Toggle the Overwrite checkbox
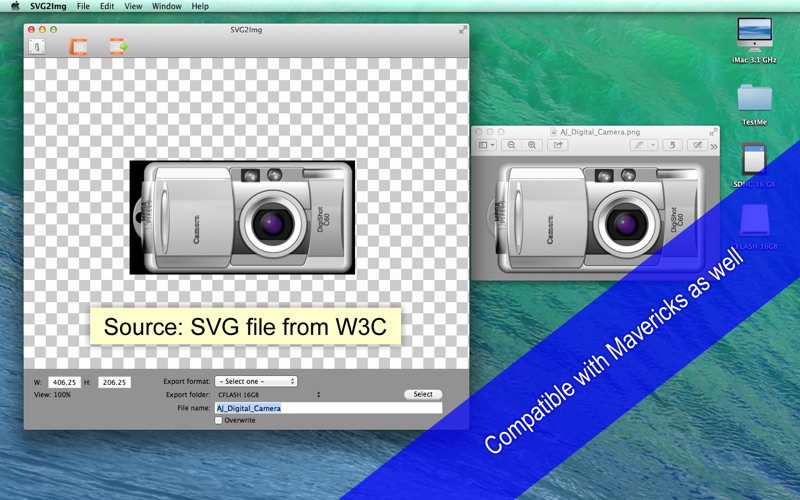Image resolution: width=800 pixels, height=500 pixels. (x=218, y=420)
